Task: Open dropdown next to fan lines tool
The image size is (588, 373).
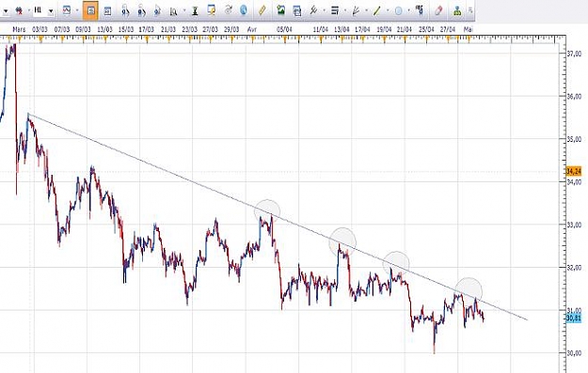Action: [x=366, y=11]
